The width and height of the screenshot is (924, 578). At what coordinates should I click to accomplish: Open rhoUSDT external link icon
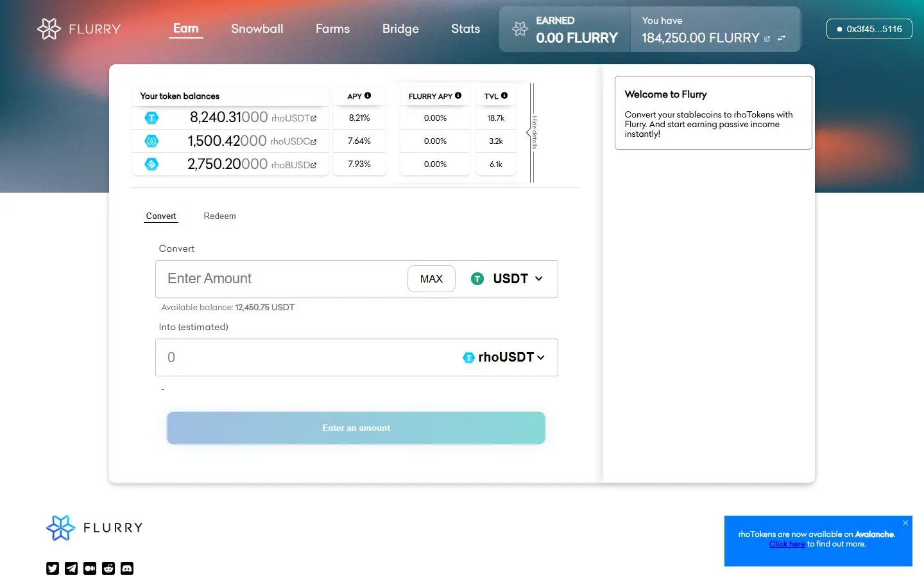click(x=314, y=118)
